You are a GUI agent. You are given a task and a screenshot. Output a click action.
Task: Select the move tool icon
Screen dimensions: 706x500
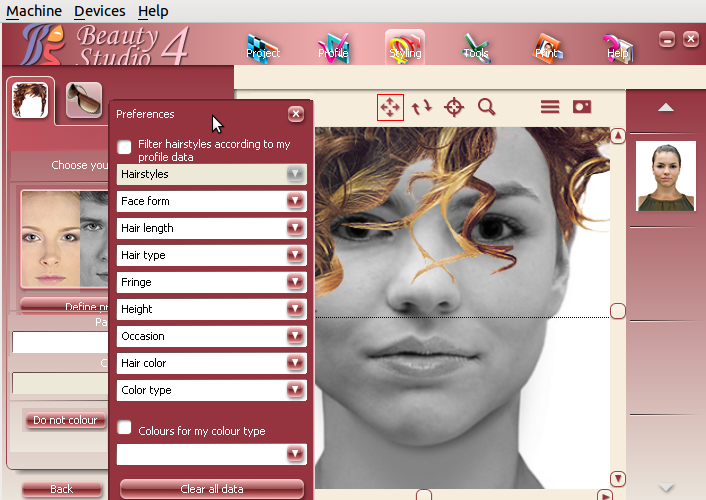390,107
